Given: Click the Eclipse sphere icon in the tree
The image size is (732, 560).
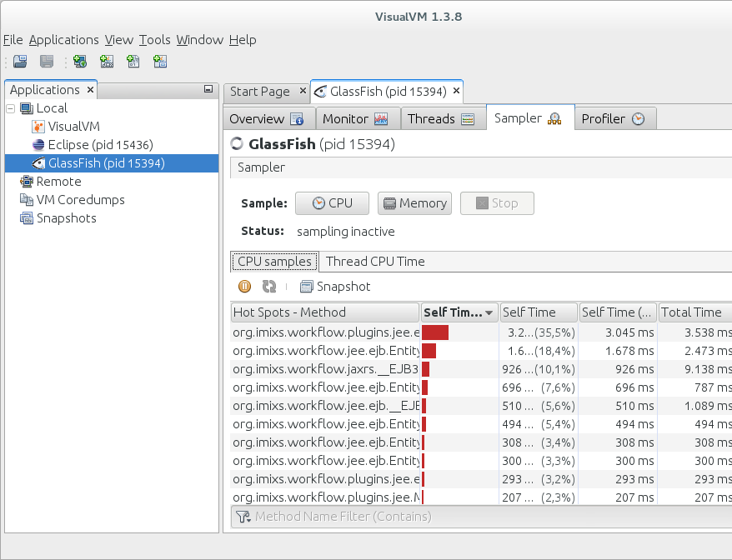Looking at the screenshot, I should pyautogui.click(x=38, y=145).
